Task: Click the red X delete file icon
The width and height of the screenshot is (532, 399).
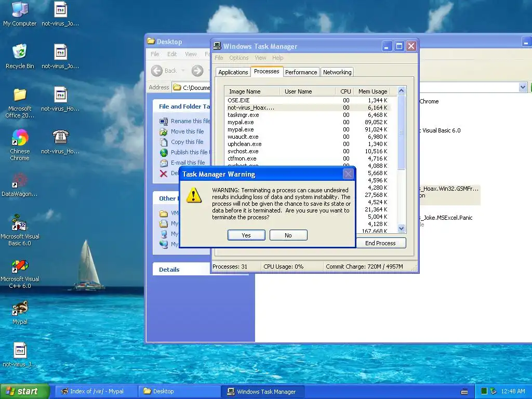Action: pos(164,174)
